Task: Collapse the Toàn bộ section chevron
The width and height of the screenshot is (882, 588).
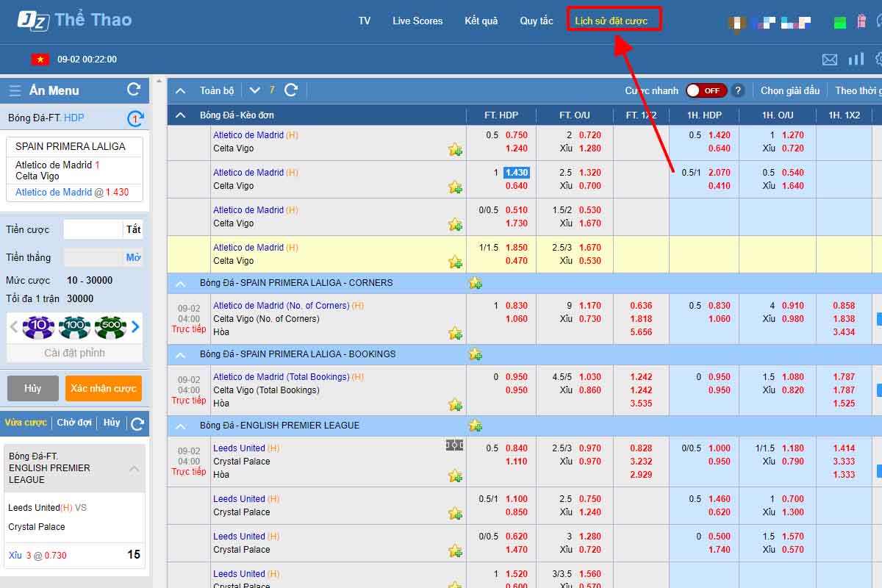Action: pos(180,90)
